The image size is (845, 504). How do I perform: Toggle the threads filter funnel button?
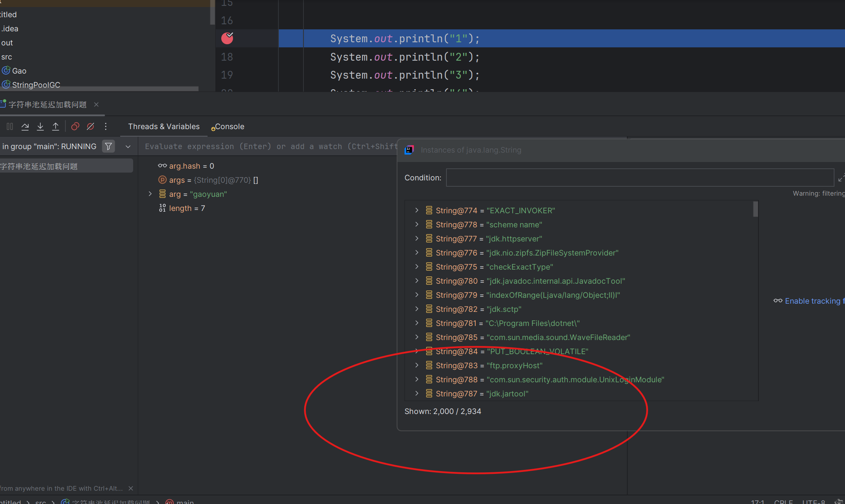pos(108,146)
